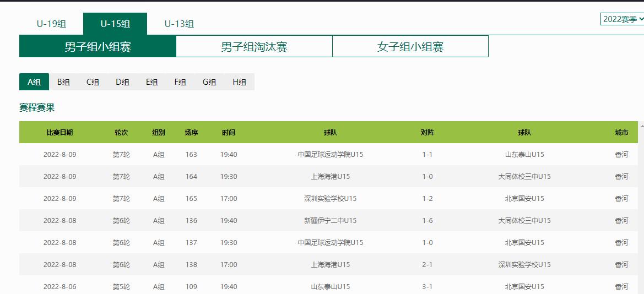
Task: Open the 女子组小组赛 tab
Action: point(410,46)
